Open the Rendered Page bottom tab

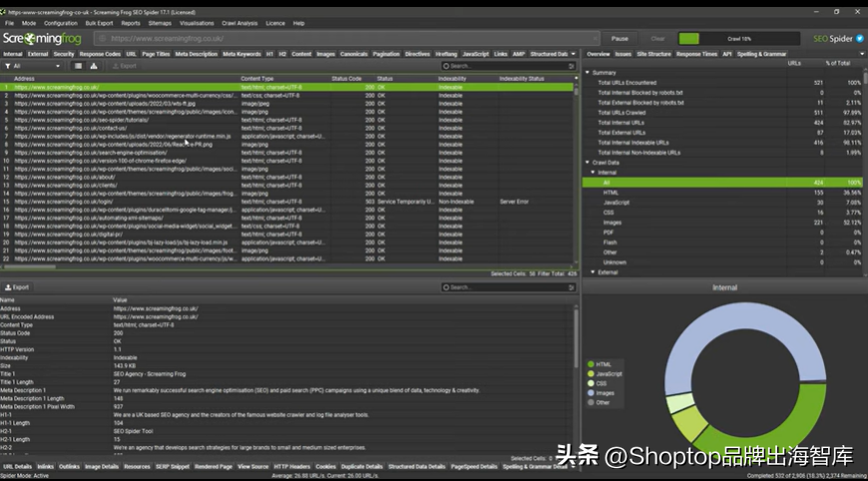214,467
